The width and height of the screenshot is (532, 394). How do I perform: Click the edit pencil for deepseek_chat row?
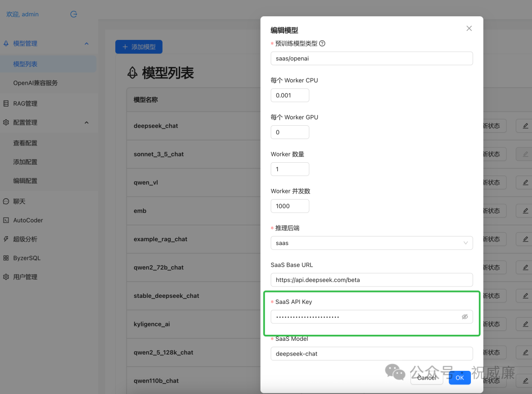[525, 126]
